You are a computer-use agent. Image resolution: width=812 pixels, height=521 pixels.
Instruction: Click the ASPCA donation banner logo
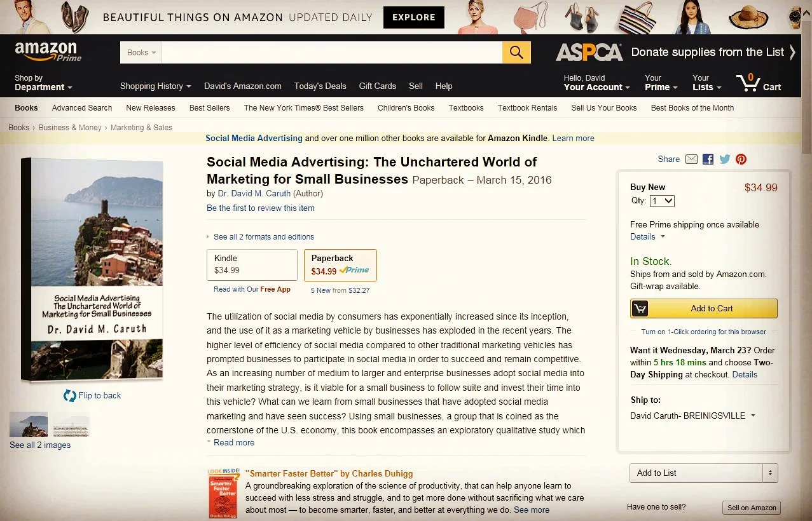(589, 53)
